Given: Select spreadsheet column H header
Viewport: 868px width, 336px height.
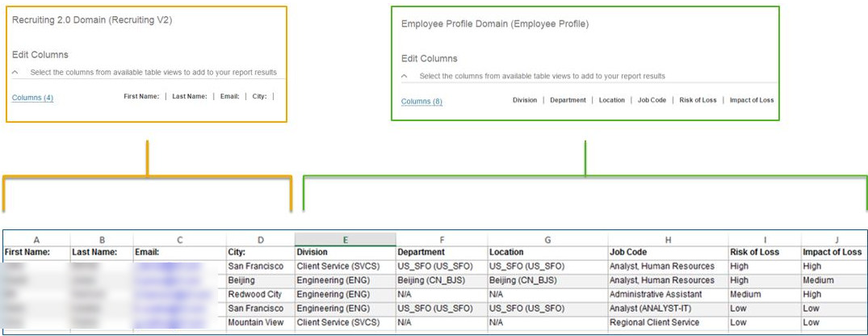Looking at the screenshot, I should (x=669, y=239).
